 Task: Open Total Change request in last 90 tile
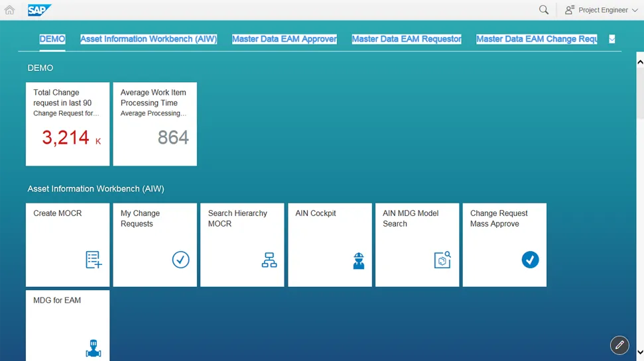[68, 124]
